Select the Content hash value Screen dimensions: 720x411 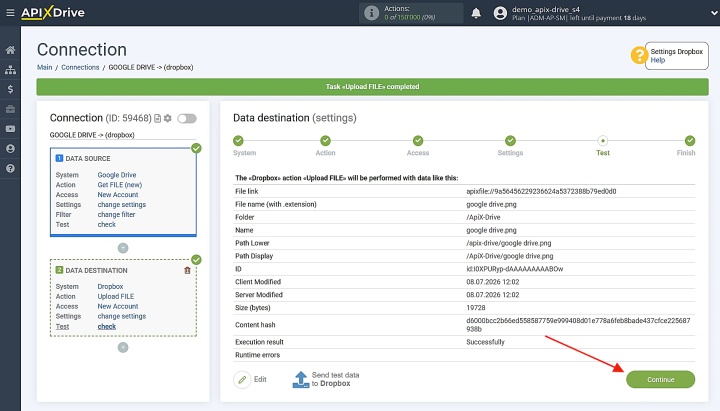pyautogui.click(x=578, y=325)
